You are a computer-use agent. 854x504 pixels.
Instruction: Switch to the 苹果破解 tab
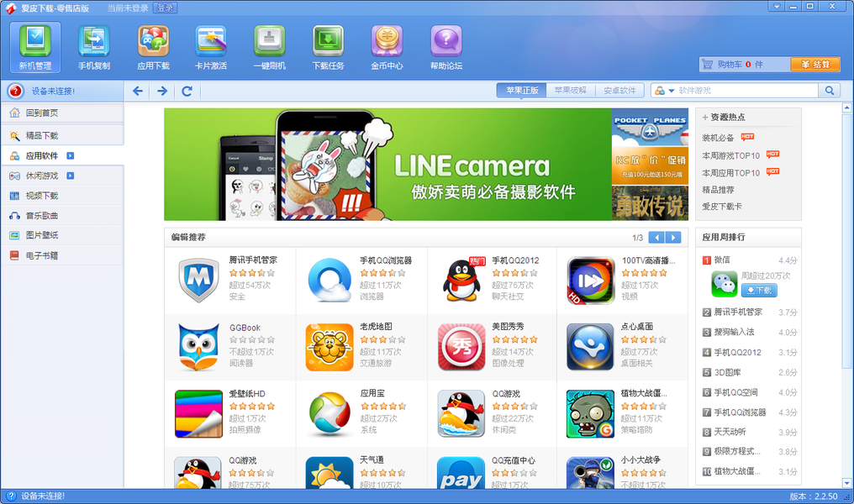[570, 91]
